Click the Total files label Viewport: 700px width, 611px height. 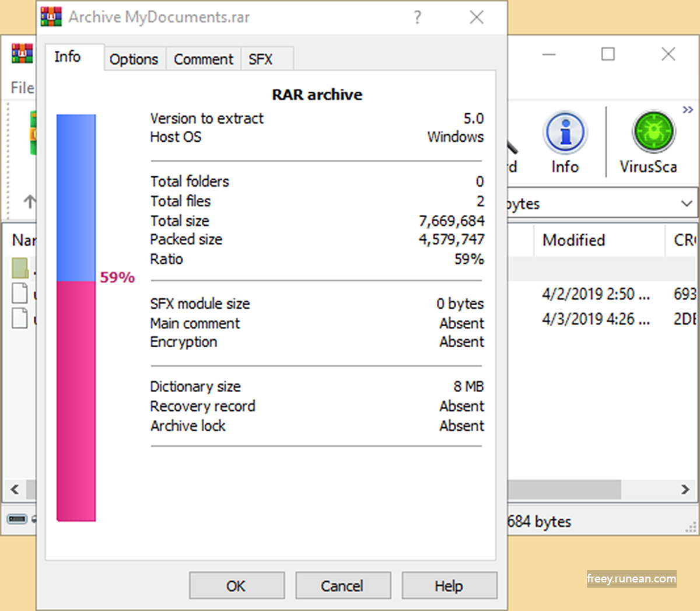point(180,201)
